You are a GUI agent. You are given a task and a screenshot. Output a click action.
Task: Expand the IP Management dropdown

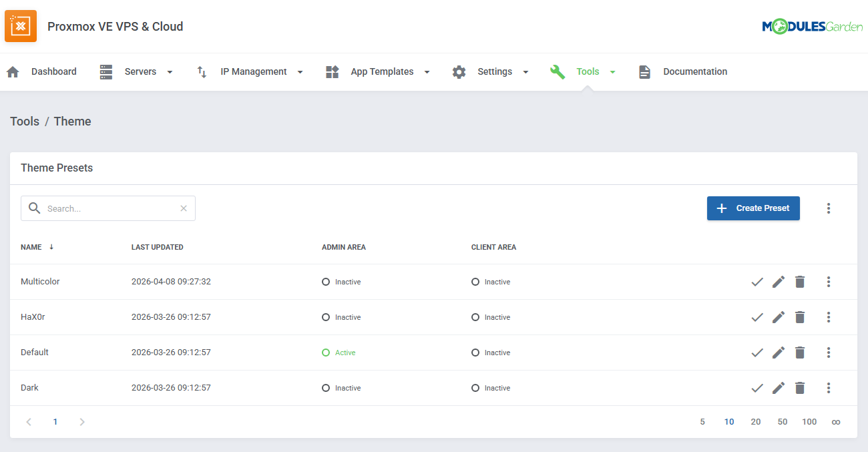(250, 71)
